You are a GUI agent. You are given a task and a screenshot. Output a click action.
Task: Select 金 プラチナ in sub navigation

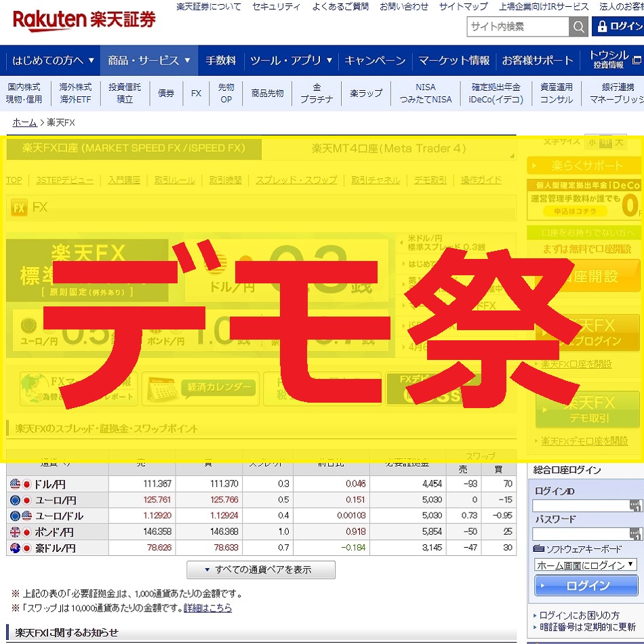click(x=317, y=94)
